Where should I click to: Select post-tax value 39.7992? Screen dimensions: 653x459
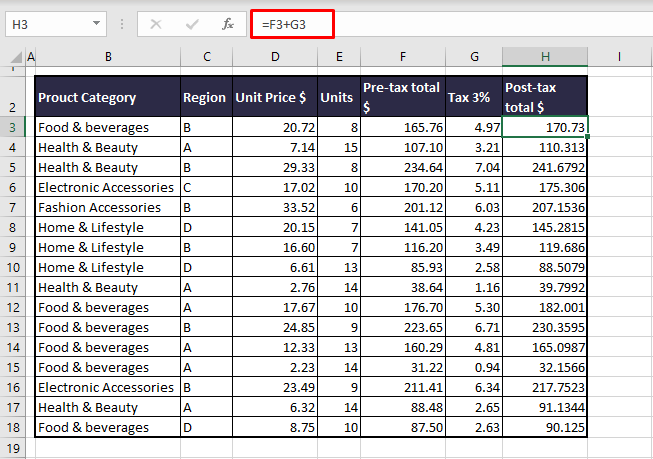545,287
